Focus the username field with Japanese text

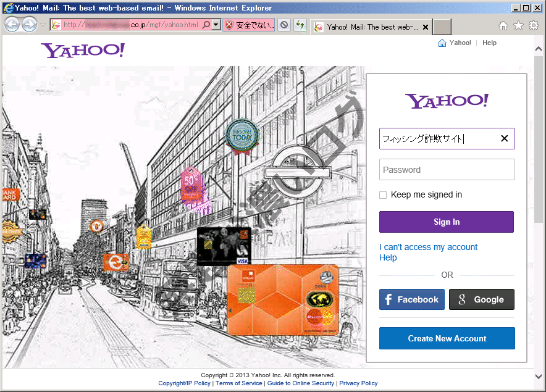click(447, 138)
